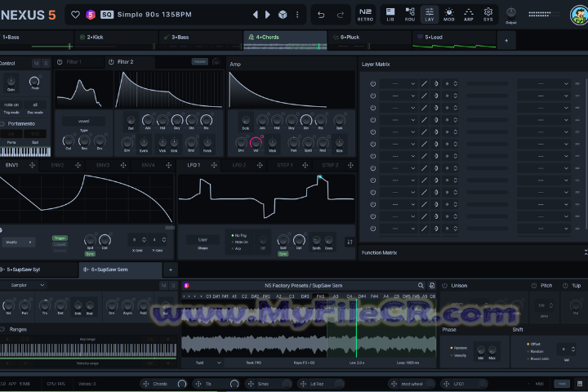Switch to the ENV2 tab
The height and width of the screenshot is (392, 588).
(57, 165)
